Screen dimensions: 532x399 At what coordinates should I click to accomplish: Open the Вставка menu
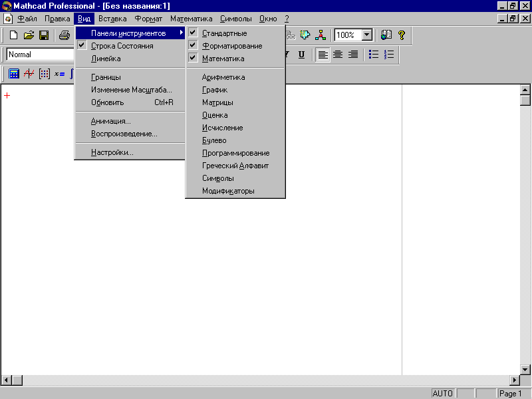[112, 19]
